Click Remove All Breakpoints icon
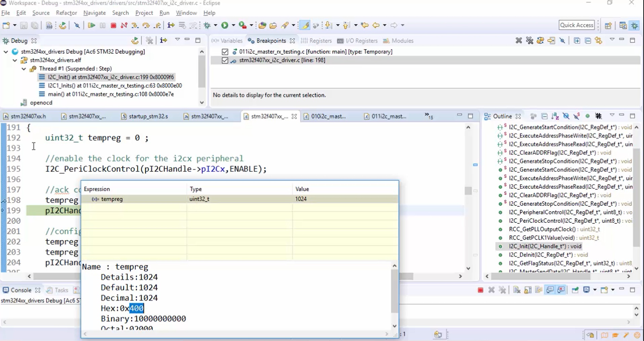This screenshot has width=644, height=341. pyautogui.click(x=530, y=41)
